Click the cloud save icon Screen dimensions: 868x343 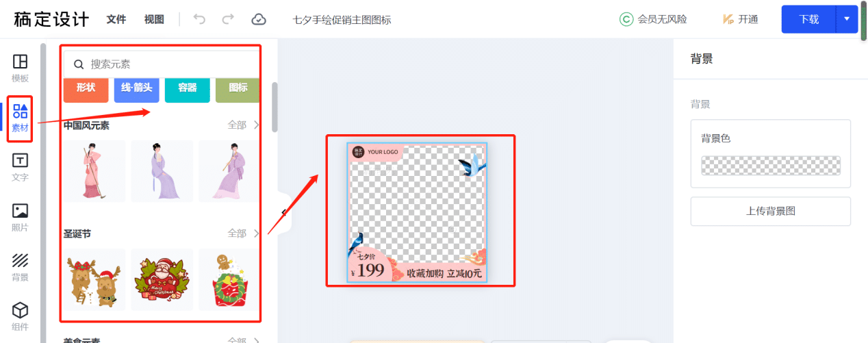259,19
